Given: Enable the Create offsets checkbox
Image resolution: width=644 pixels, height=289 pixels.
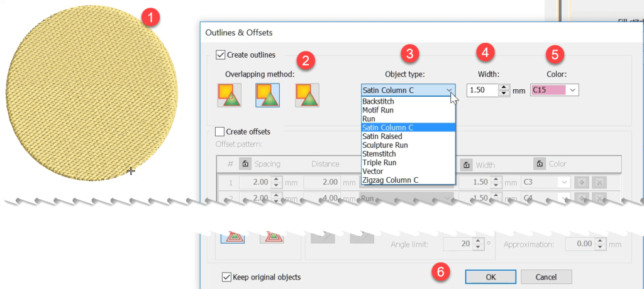Looking at the screenshot, I should click(x=221, y=131).
